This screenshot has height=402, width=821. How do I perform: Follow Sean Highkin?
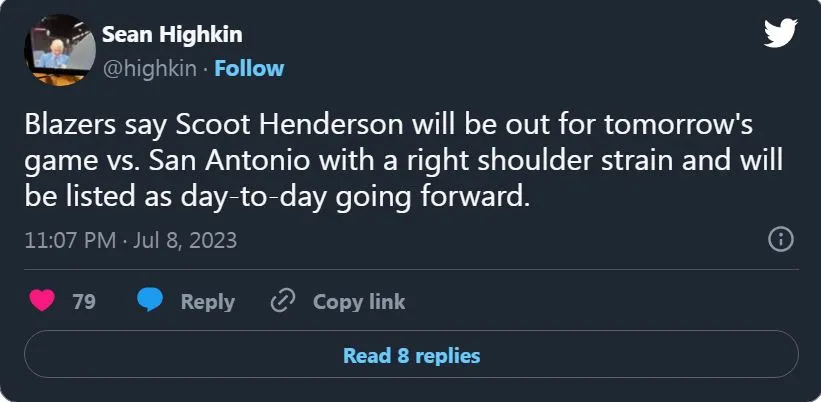click(x=249, y=69)
